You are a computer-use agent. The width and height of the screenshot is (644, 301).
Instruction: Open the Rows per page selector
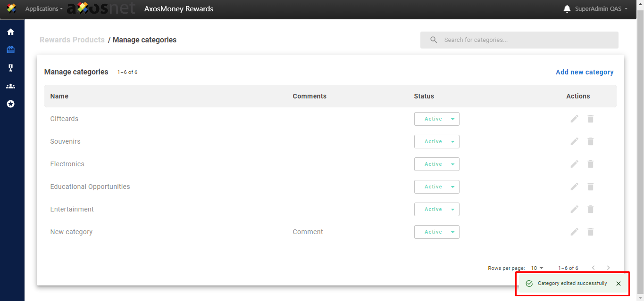(537, 268)
